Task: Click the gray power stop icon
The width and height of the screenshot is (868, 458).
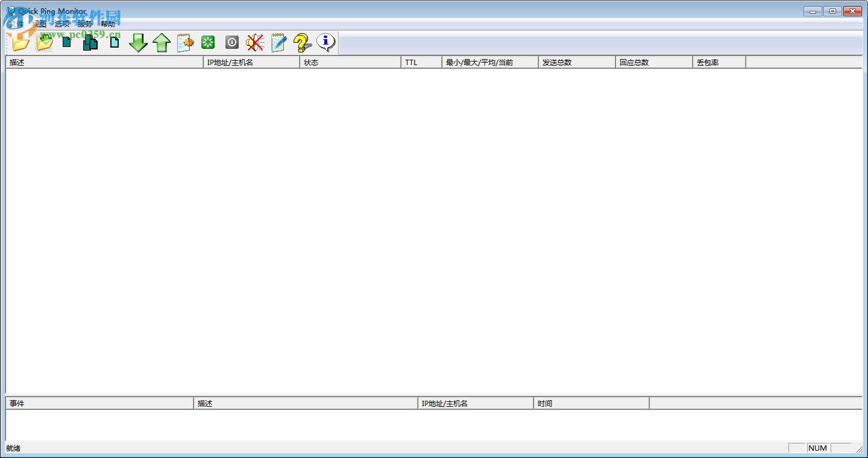Action: pyautogui.click(x=231, y=42)
